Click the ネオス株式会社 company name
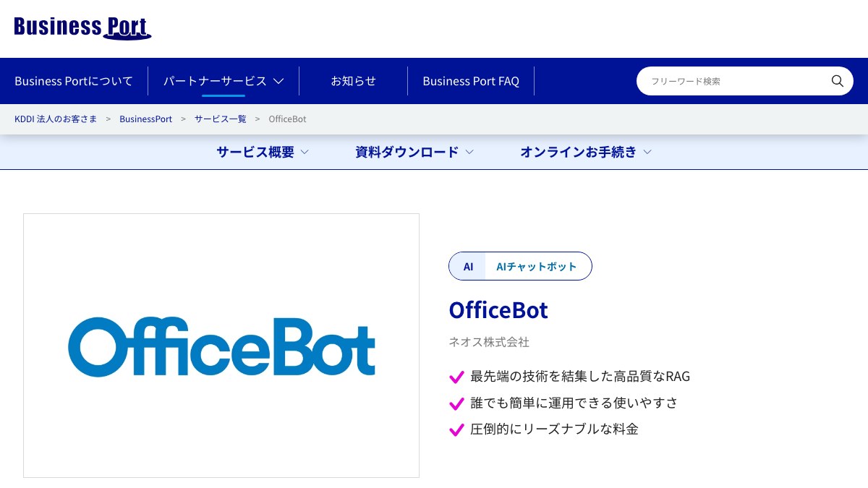The image size is (868, 488). coord(489,342)
